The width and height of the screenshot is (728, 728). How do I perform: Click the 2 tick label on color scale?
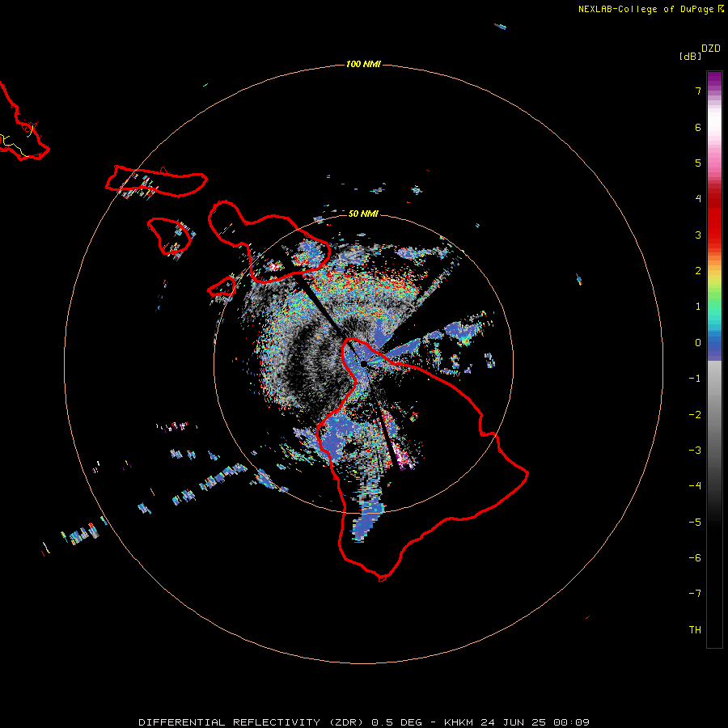pos(698,271)
